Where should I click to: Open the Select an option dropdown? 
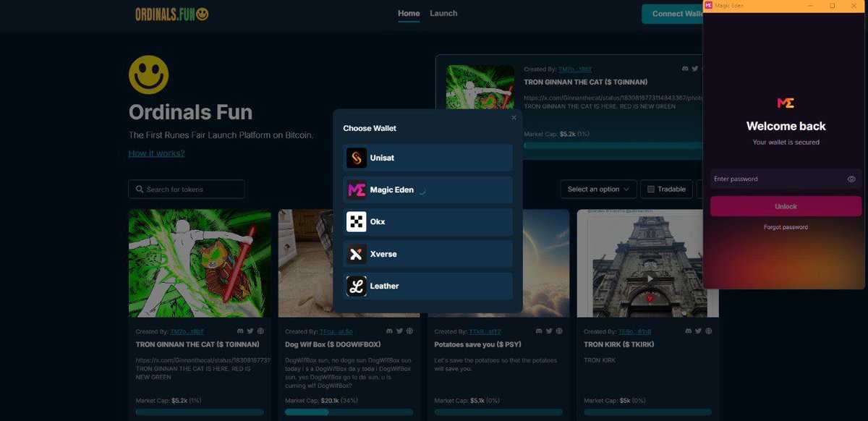point(598,190)
